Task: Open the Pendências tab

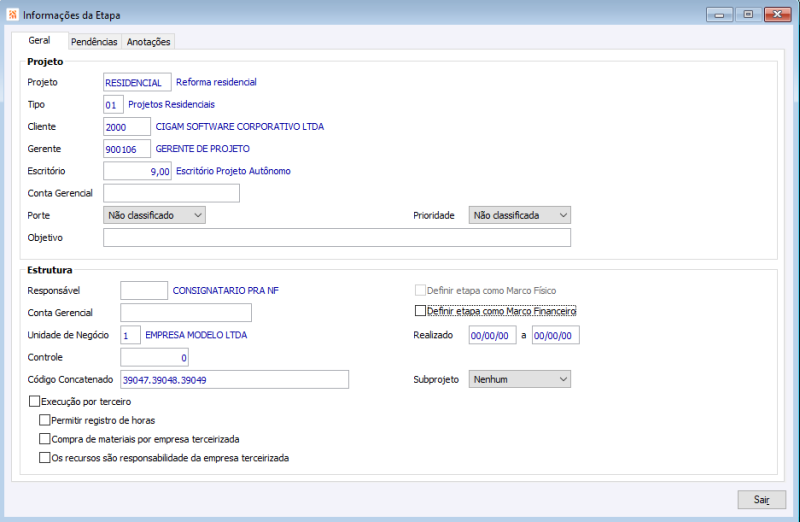Action: pyautogui.click(x=94, y=42)
